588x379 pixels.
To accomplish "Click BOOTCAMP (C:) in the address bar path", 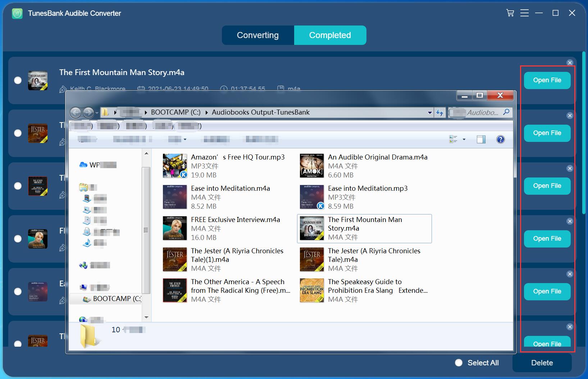I will point(176,112).
